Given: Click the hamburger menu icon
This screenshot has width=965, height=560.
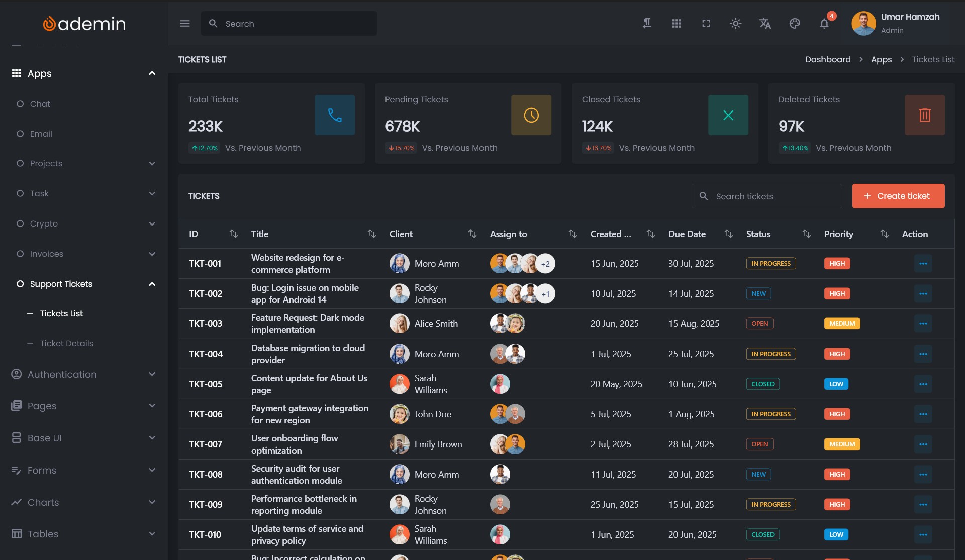Looking at the screenshot, I should [x=184, y=24].
